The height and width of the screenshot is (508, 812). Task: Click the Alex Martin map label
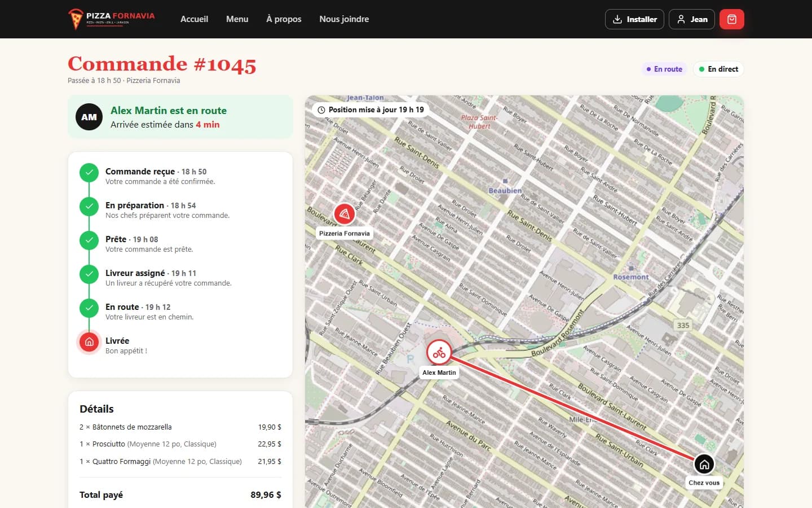[x=439, y=373]
